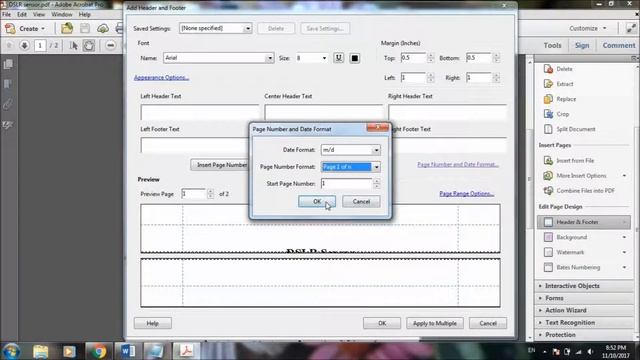The width and height of the screenshot is (640, 360).
Task: Switch to the Sign pane tab
Action: 582,45
